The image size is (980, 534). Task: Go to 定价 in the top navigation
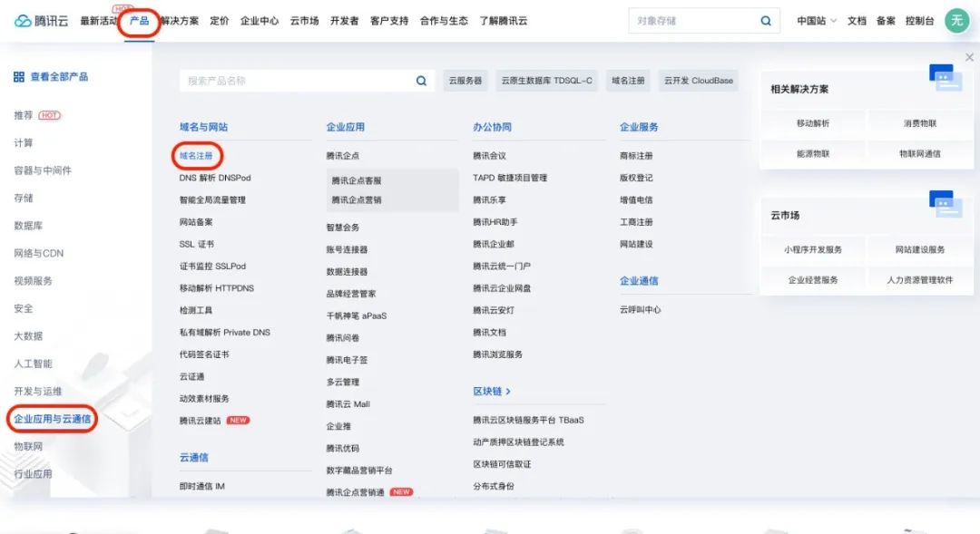coord(220,21)
